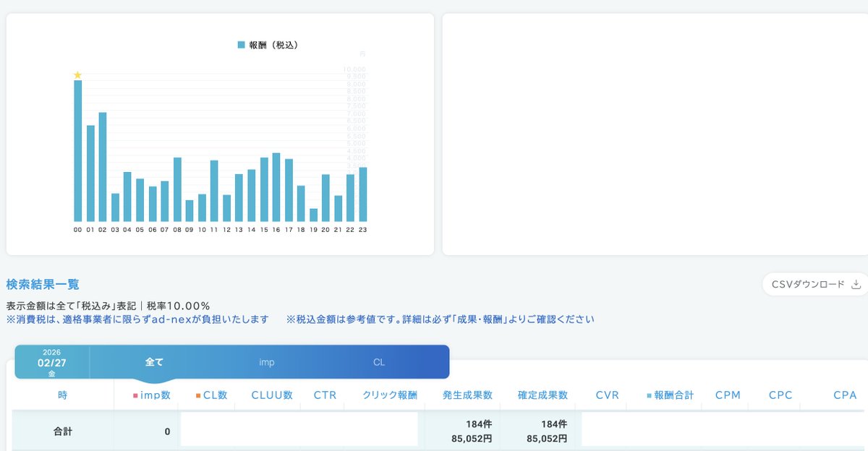Screen dimensions: 868x451
Task: Sort by the CPA column header
Action: tap(845, 395)
